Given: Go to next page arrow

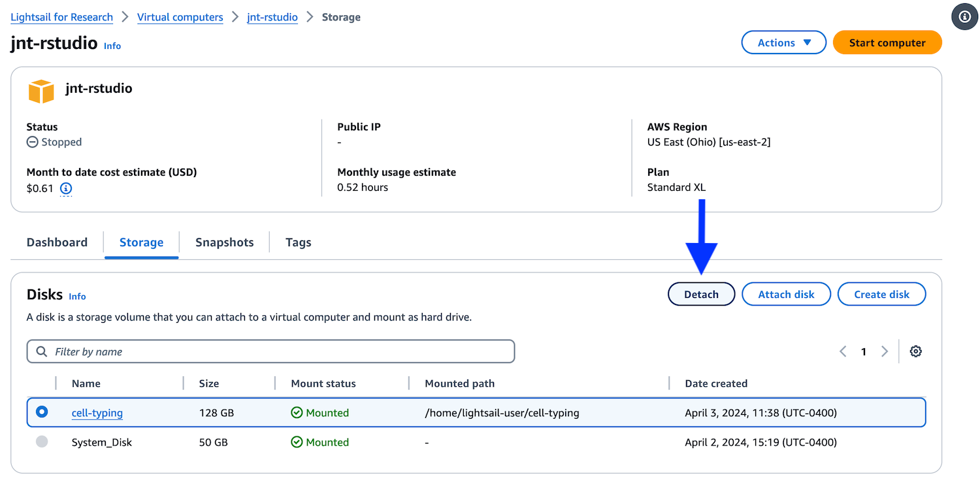Looking at the screenshot, I should [x=885, y=351].
